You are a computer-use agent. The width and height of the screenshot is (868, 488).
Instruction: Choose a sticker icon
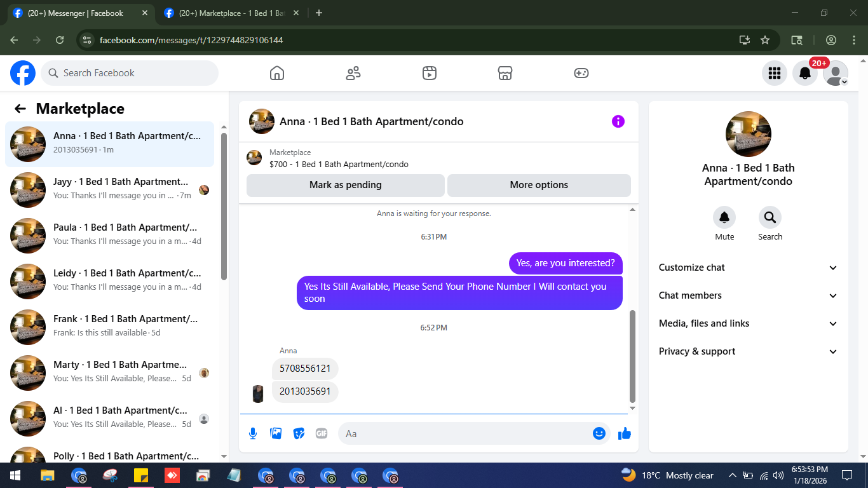pos(299,433)
